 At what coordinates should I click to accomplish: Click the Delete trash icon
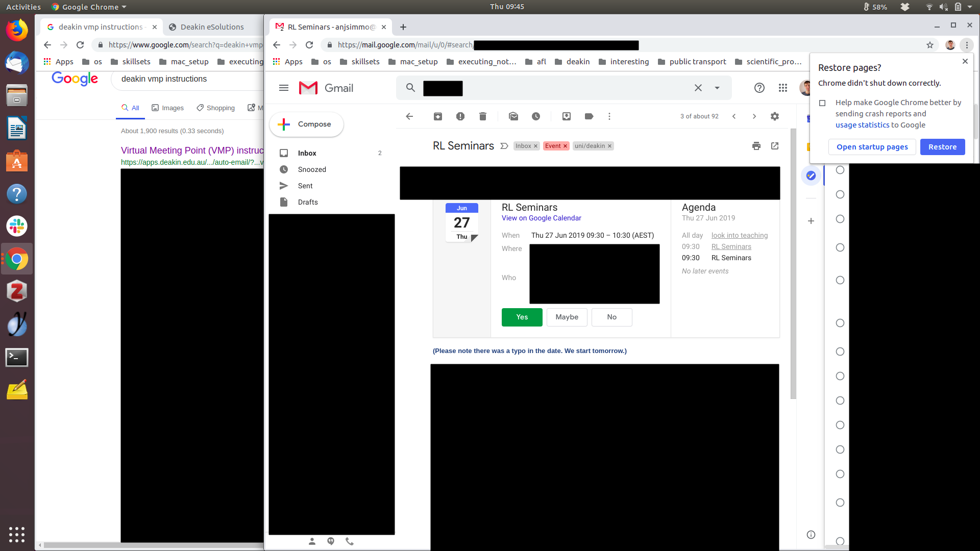pyautogui.click(x=483, y=116)
